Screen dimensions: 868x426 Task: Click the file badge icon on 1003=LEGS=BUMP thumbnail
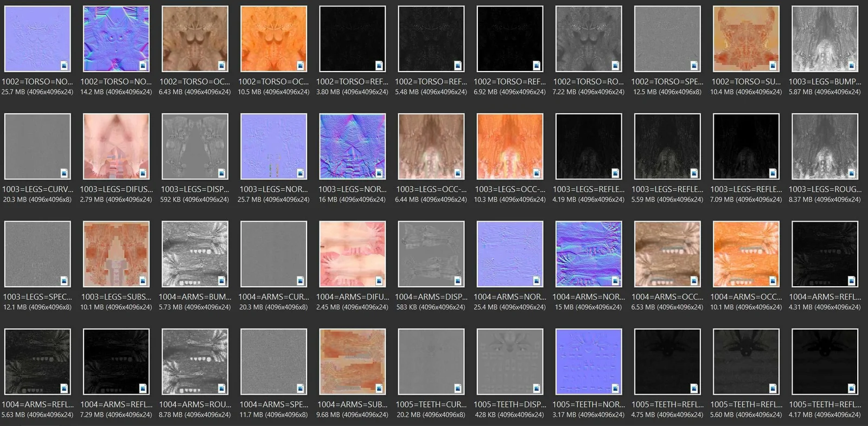click(851, 66)
